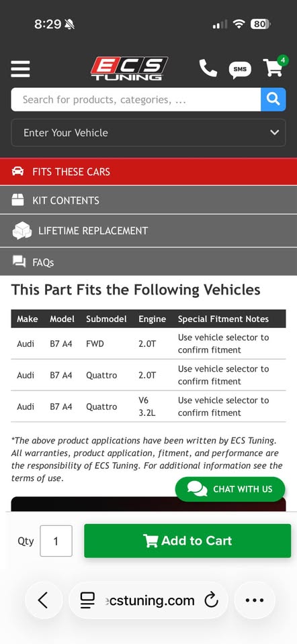The height and width of the screenshot is (644, 297).
Task: Expand the Kit Contents section
Action: [x=148, y=201]
